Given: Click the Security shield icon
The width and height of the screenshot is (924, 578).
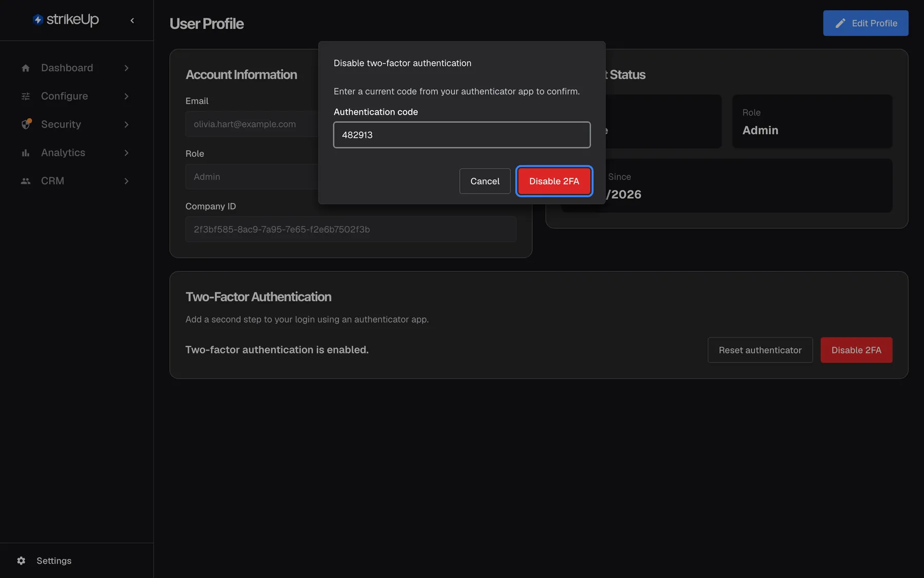Looking at the screenshot, I should pyautogui.click(x=26, y=124).
